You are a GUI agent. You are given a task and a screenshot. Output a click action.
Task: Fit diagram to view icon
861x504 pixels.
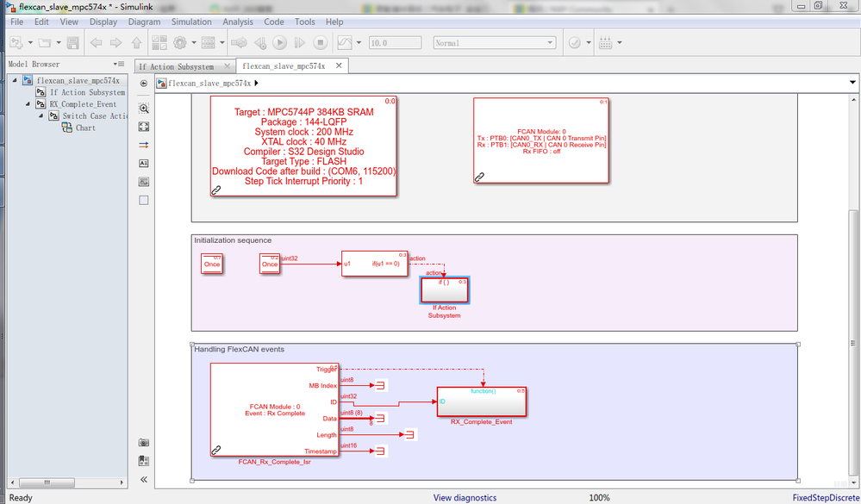(x=144, y=127)
